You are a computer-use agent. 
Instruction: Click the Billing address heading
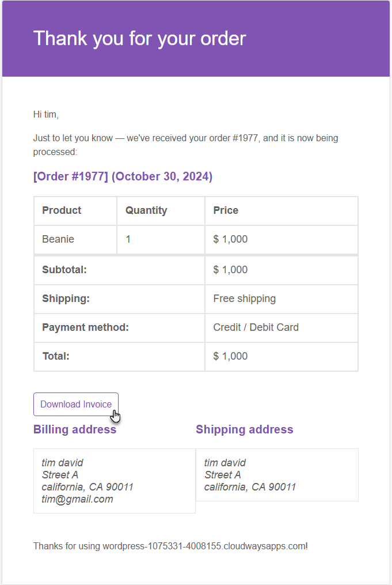74,429
